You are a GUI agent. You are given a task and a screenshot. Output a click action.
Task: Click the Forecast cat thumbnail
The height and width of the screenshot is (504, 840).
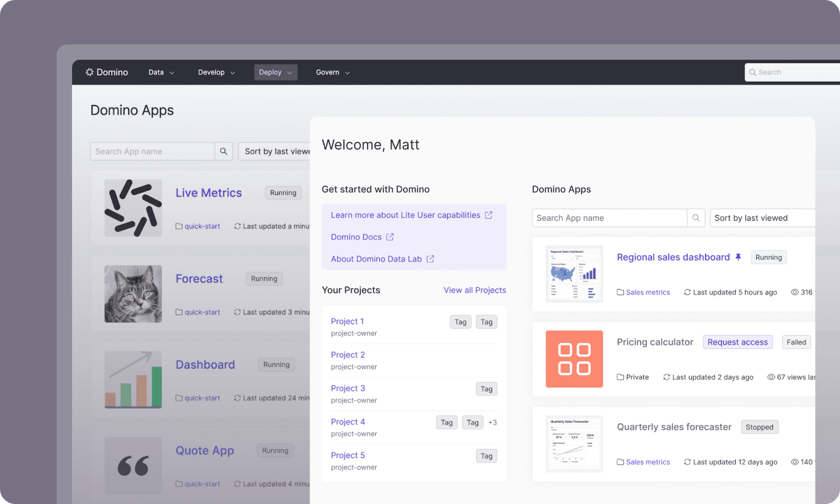click(133, 294)
